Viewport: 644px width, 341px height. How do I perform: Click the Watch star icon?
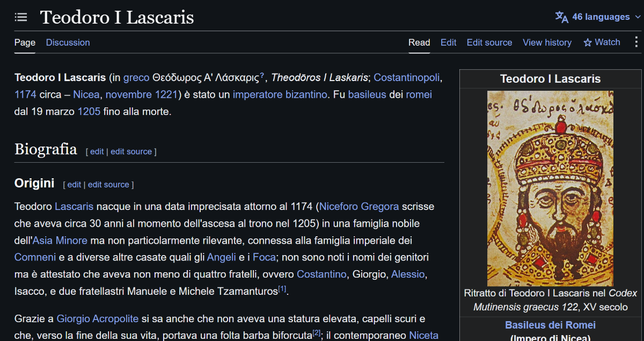pos(588,42)
